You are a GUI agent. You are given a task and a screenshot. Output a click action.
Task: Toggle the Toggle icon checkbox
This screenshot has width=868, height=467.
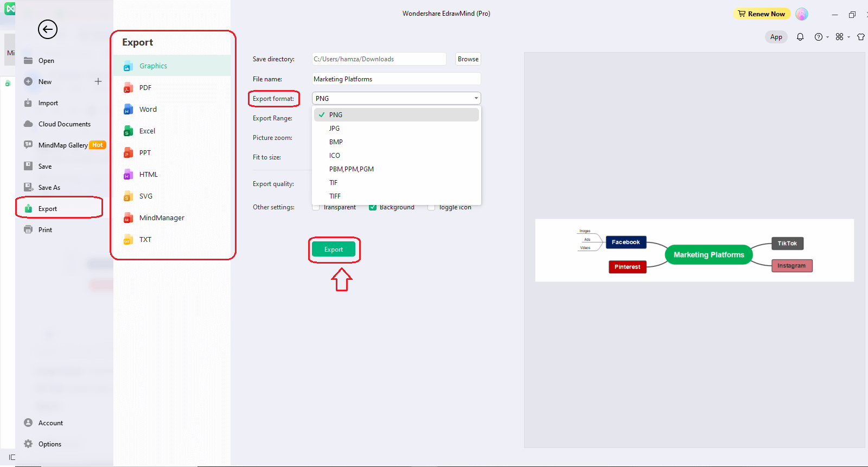[431, 207]
